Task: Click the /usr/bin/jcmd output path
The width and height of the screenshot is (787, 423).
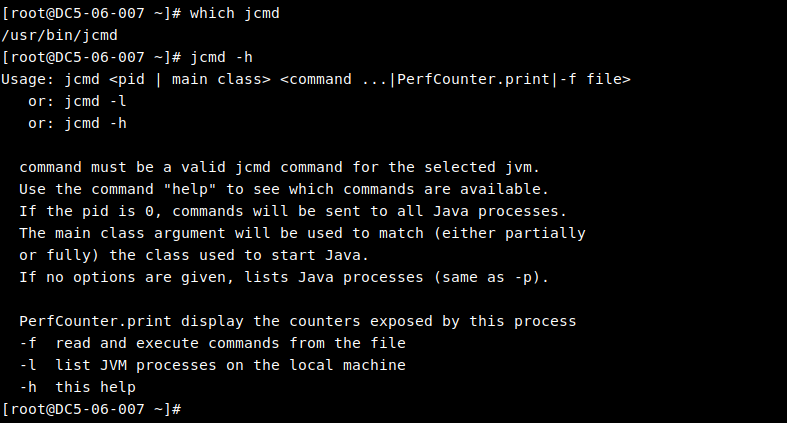Action: (59, 35)
